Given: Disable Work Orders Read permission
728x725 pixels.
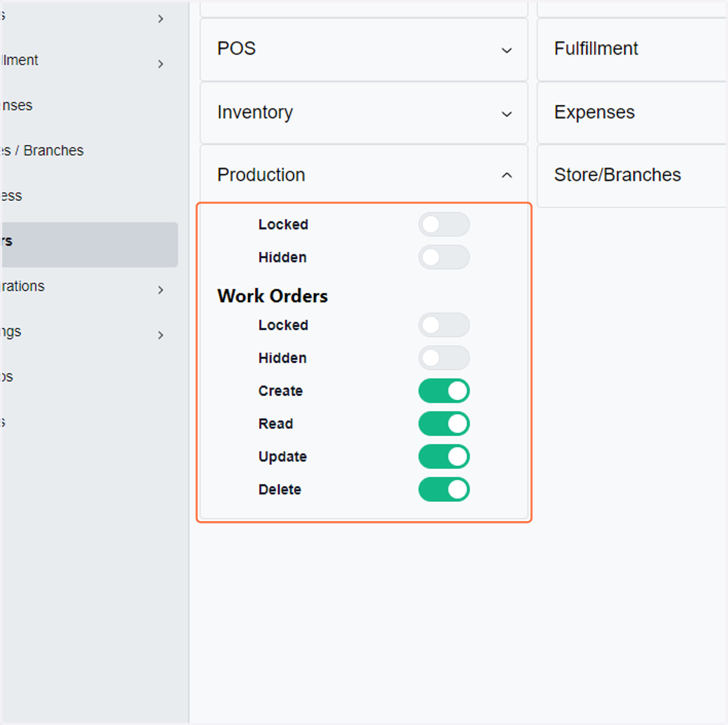Looking at the screenshot, I should coord(443,423).
